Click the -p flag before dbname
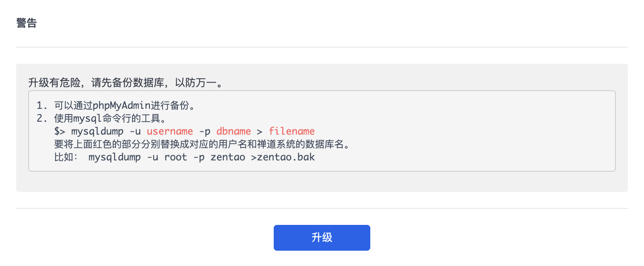644x266 pixels. tap(205, 131)
